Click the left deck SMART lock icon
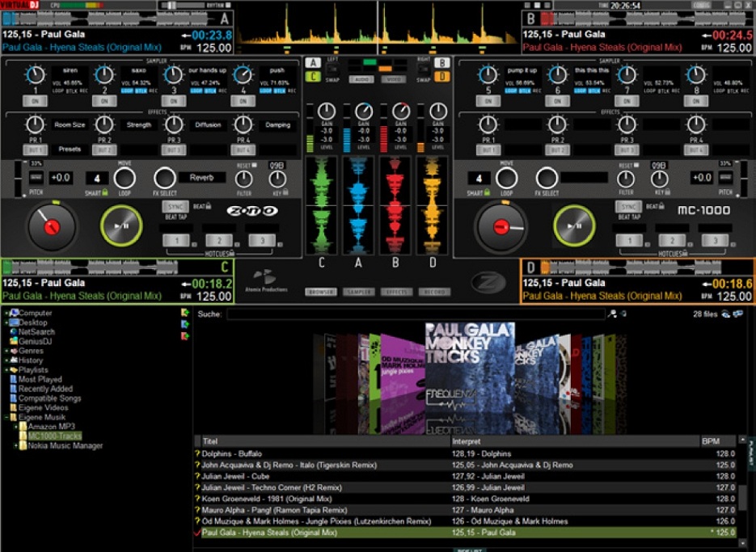The image size is (756, 552). [105, 192]
